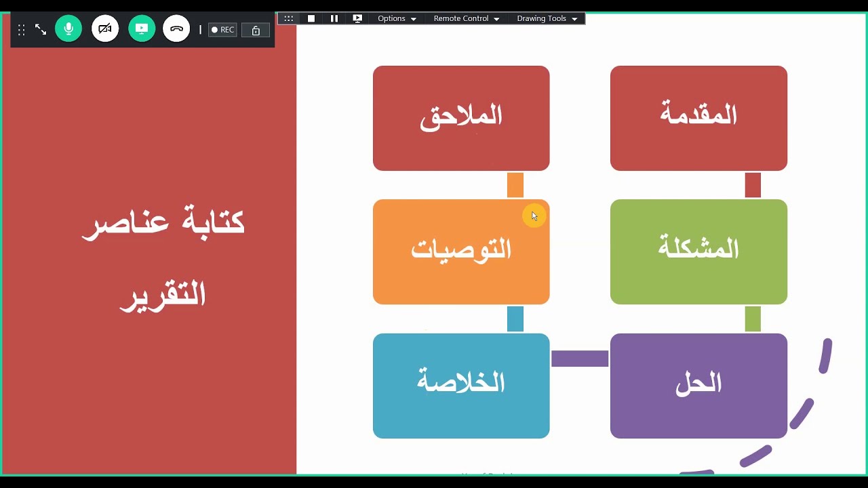Open the Options dropdown menu
The image size is (868, 488).
pos(397,18)
